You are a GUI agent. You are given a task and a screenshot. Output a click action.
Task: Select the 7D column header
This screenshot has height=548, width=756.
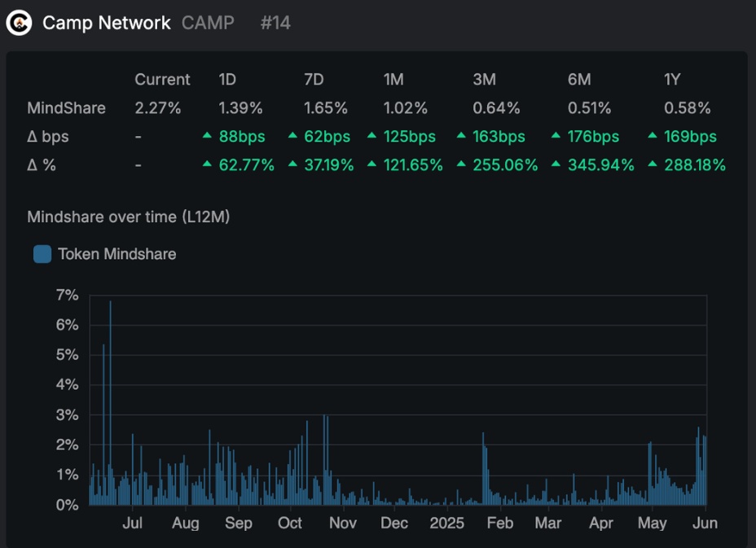click(314, 79)
